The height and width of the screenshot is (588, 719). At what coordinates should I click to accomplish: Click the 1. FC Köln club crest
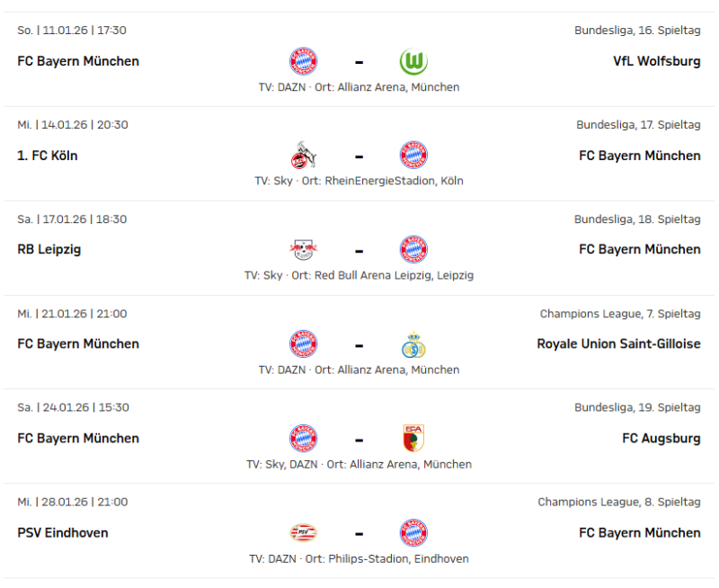tap(304, 156)
